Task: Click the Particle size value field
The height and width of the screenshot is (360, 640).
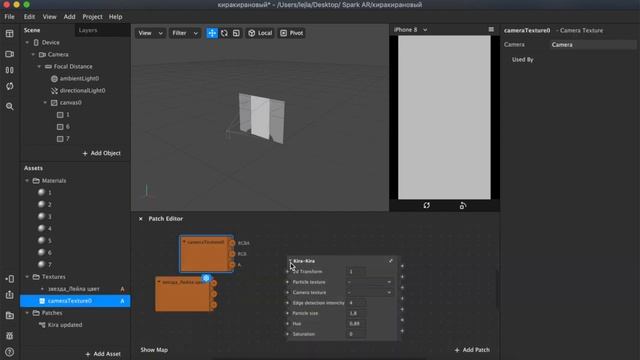Action: (357, 313)
